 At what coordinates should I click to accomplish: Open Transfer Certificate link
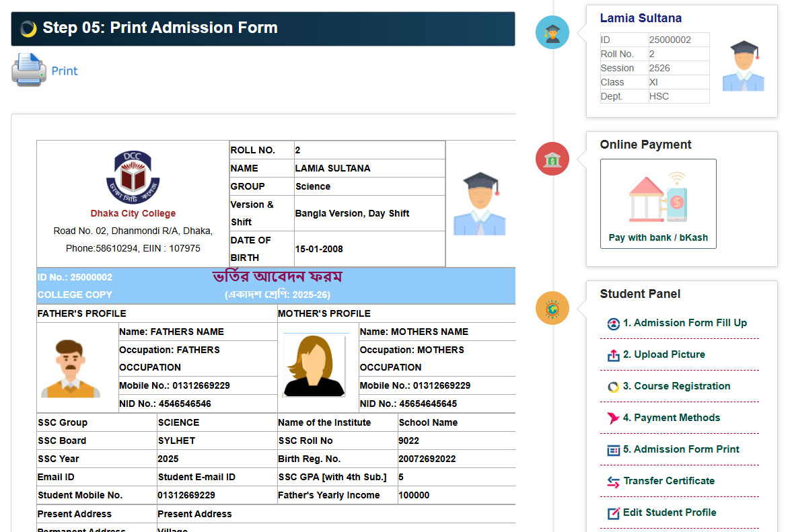[x=669, y=481]
